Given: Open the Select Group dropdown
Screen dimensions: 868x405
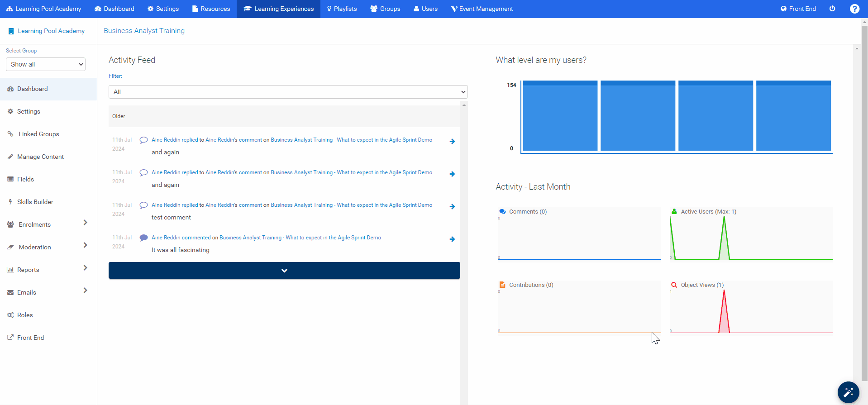Looking at the screenshot, I should pyautogui.click(x=45, y=64).
